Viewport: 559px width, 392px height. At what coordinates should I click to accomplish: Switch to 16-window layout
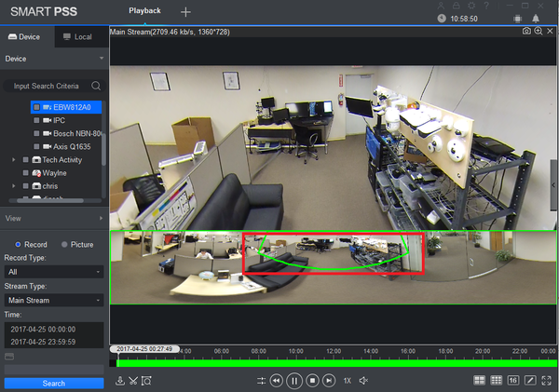click(x=513, y=380)
